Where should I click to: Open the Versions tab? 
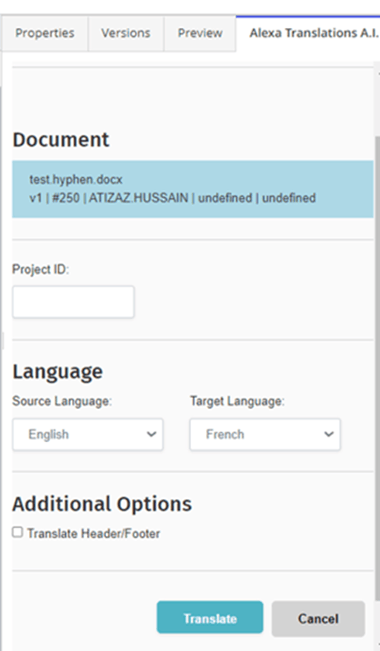tap(126, 33)
